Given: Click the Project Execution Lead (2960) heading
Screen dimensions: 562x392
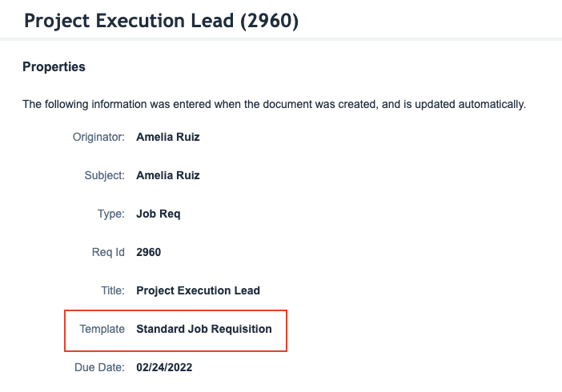Looking at the screenshot, I should click(x=161, y=21).
